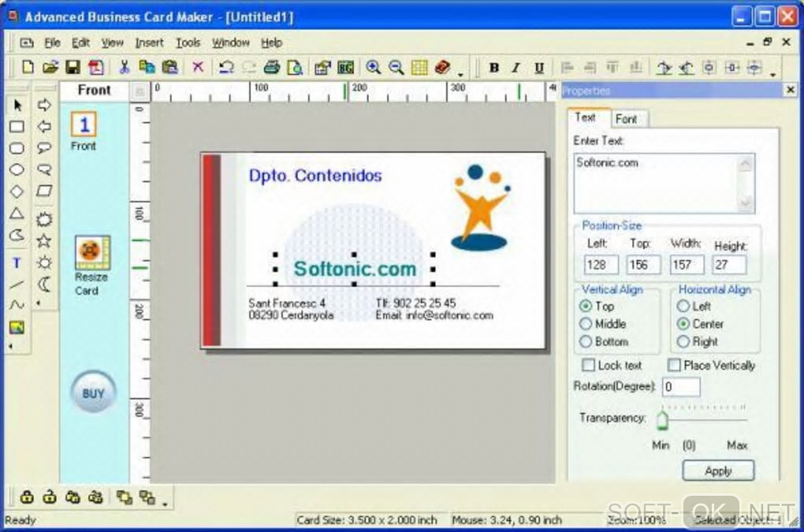
Task: Close the Properties panel
Action: [791, 90]
